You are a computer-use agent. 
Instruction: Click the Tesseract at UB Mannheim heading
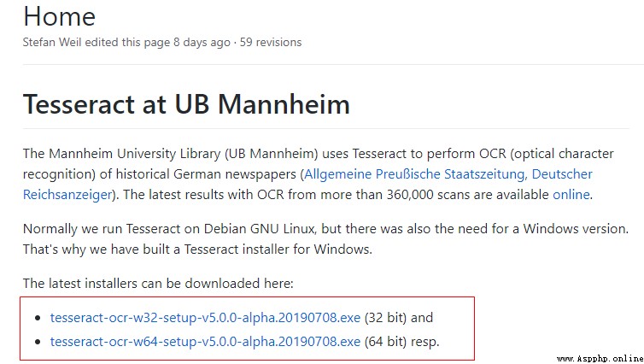pyautogui.click(x=186, y=104)
